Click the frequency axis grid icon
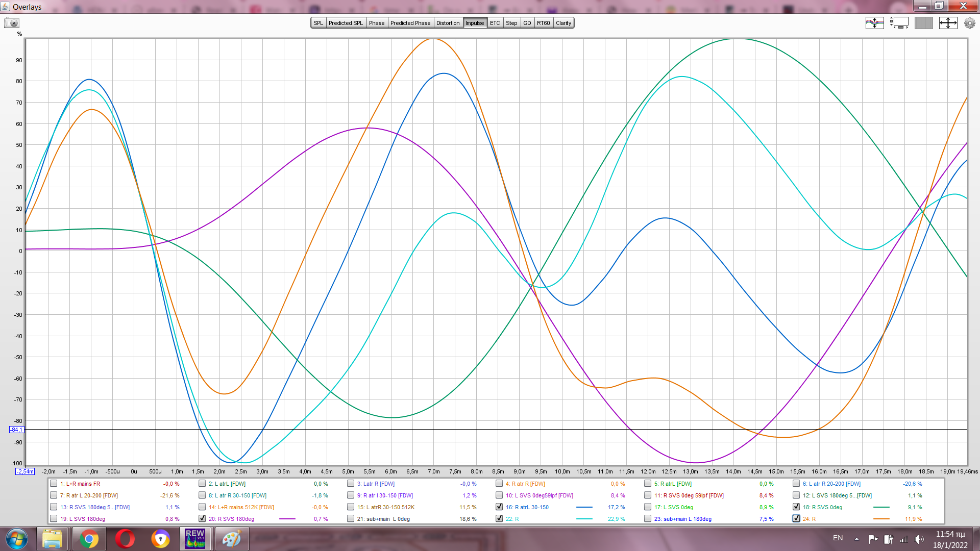This screenshot has width=980, height=551. (923, 23)
